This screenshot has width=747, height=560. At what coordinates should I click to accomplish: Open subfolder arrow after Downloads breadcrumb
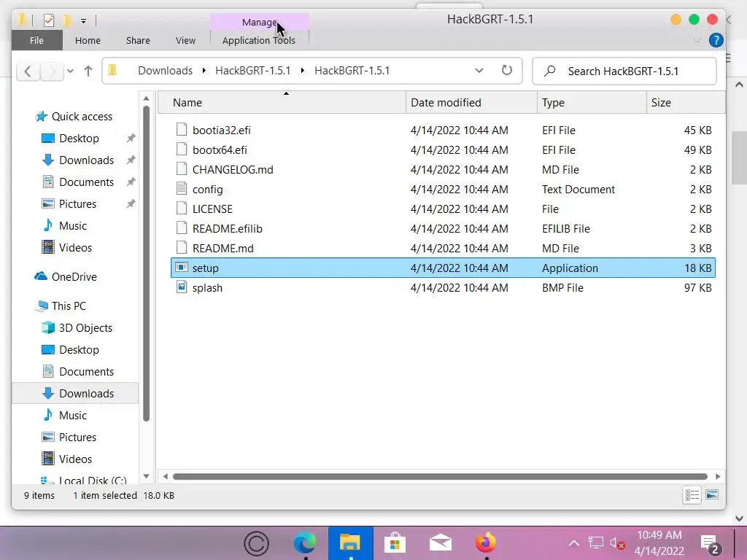coord(204,71)
